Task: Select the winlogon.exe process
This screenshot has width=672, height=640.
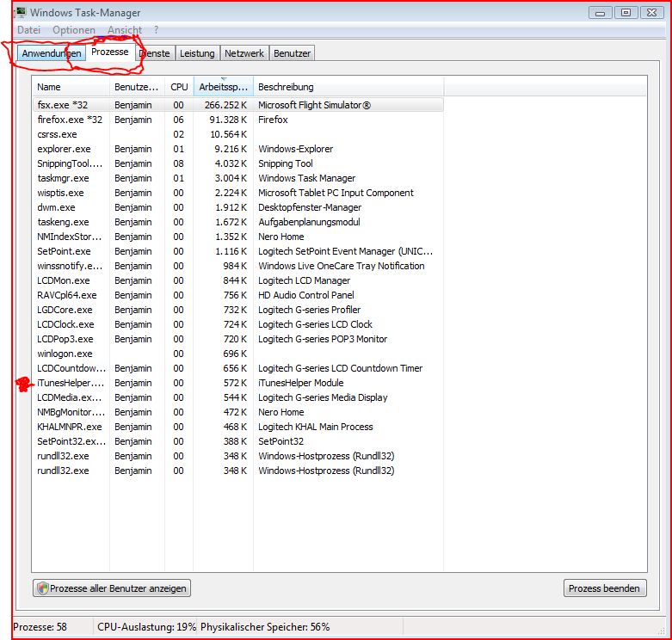Action: [237, 354]
